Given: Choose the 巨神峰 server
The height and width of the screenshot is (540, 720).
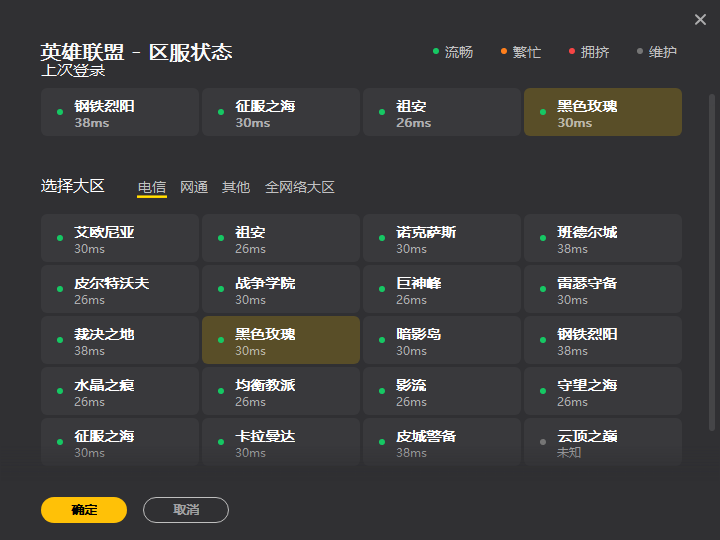Looking at the screenshot, I should pos(442,289).
